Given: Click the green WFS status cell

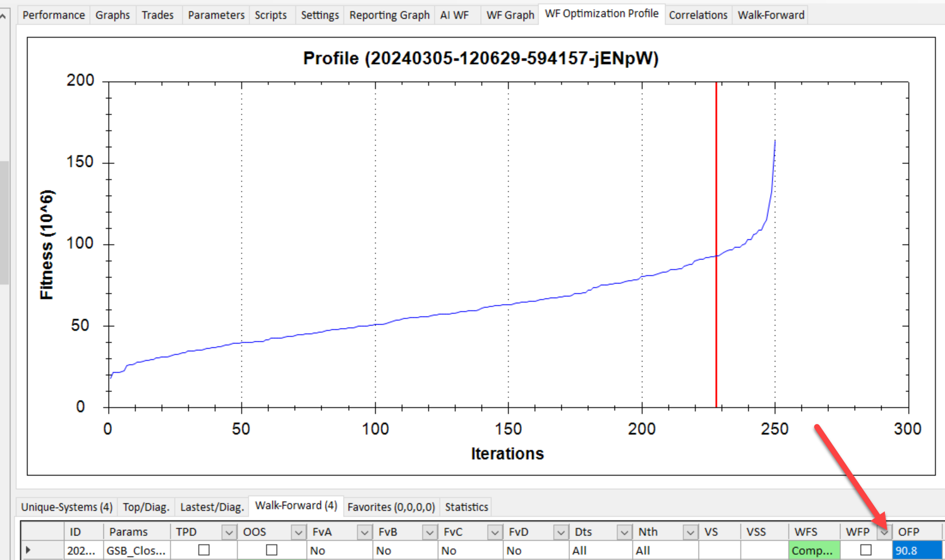Looking at the screenshot, I should (812, 550).
